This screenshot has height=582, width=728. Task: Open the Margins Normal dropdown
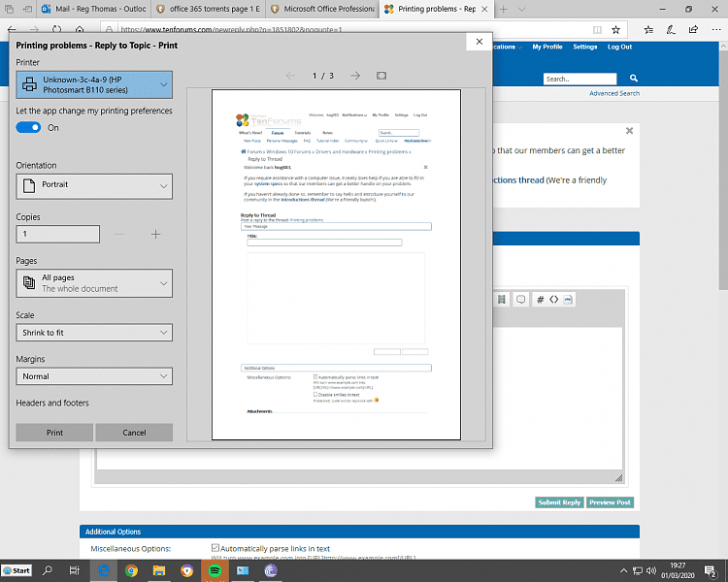click(x=94, y=376)
